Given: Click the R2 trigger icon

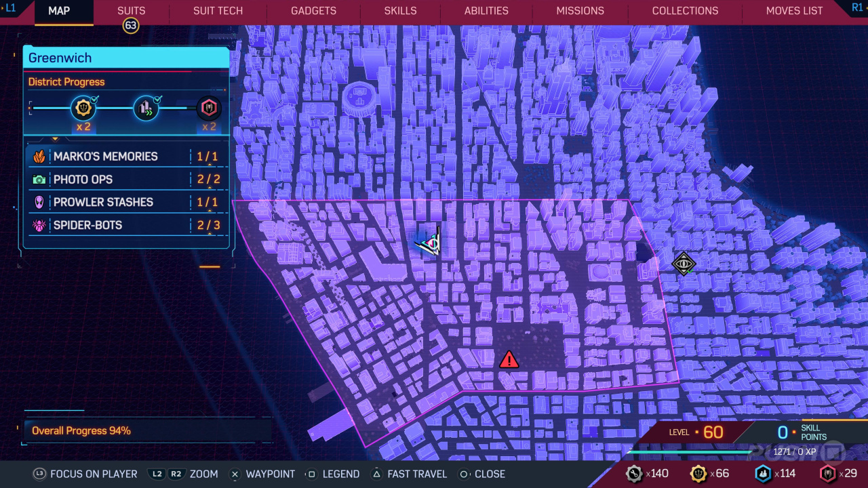Looking at the screenshot, I should (176, 474).
